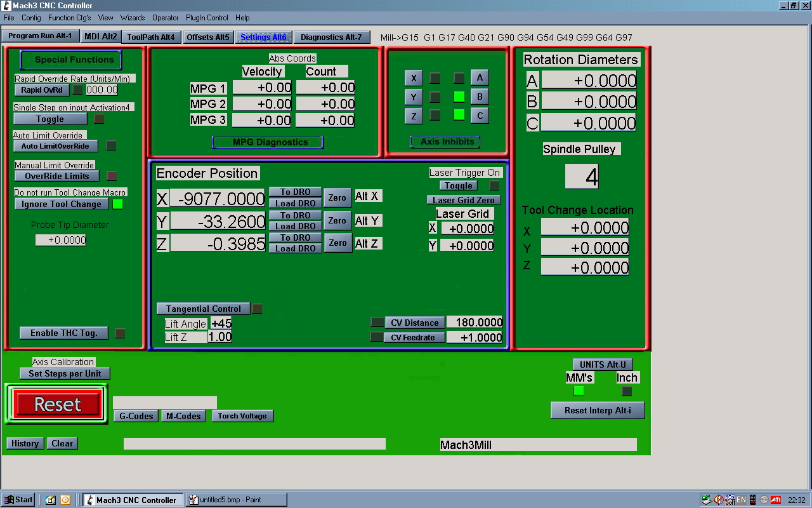Click the CV Distance value field

475,323
